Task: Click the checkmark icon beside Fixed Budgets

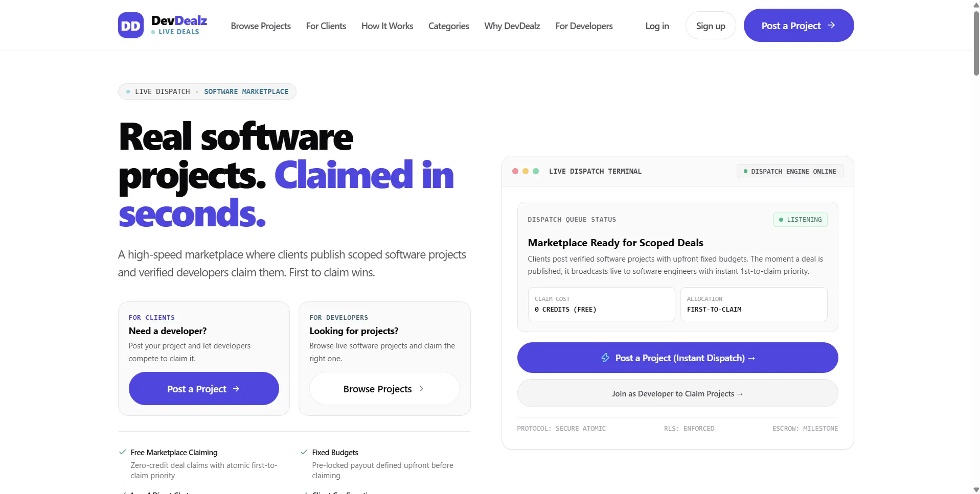Action: 304,452
